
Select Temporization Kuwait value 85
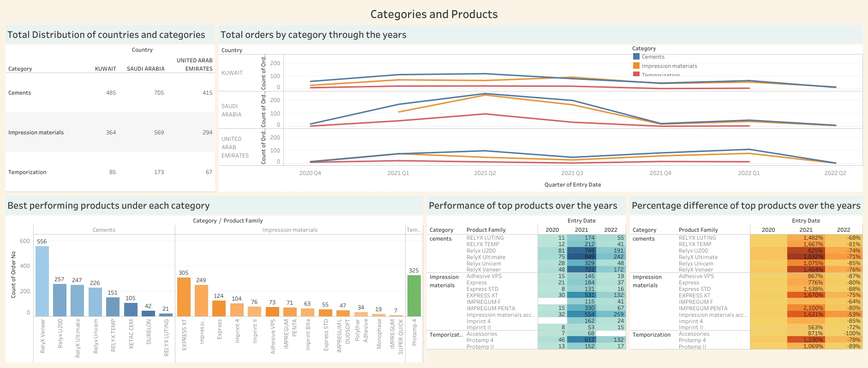tap(113, 172)
